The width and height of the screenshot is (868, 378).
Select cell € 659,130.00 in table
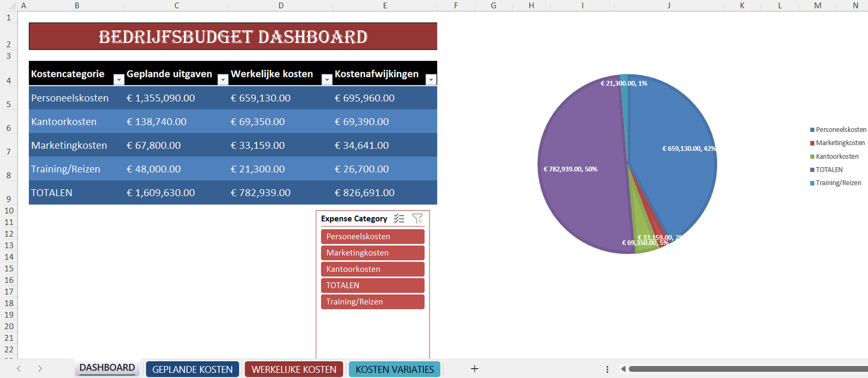point(281,98)
